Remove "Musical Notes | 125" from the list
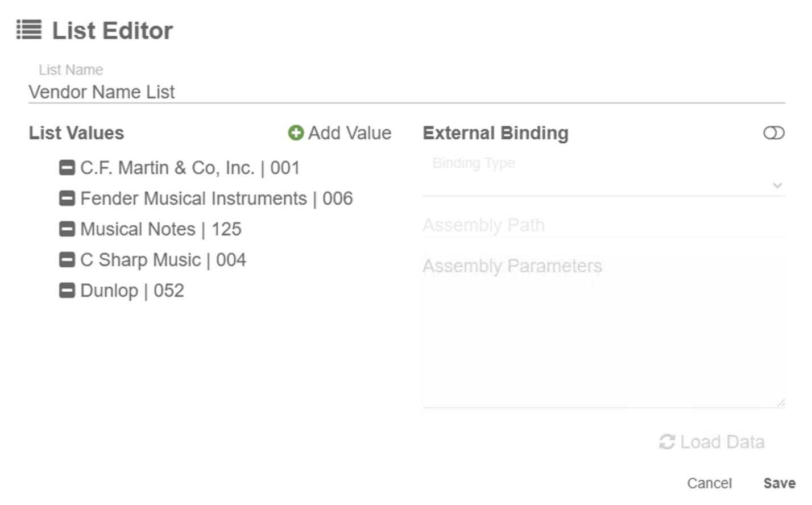The width and height of the screenshot is (812, 505). [x=68, y=229]
